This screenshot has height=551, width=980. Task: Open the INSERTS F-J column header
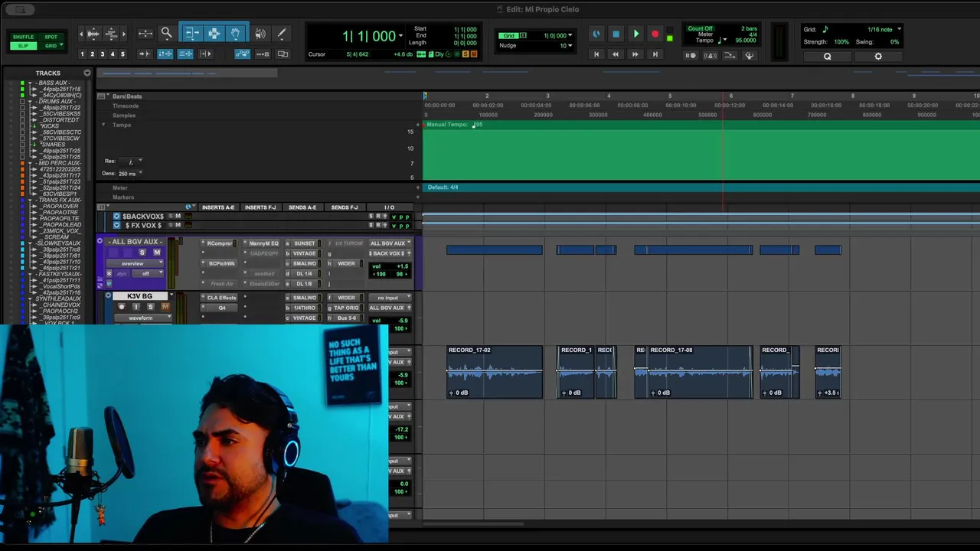pos(260,207)
